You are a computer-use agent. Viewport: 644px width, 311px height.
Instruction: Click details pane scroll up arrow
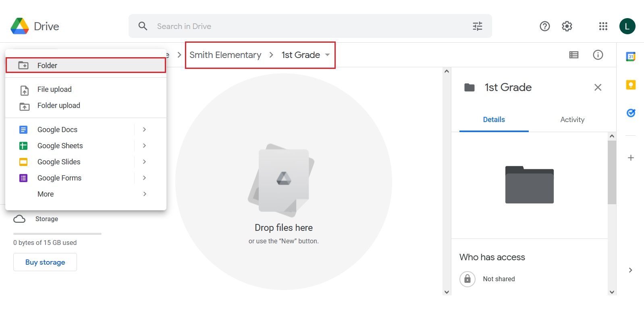[x=612, y=136]
